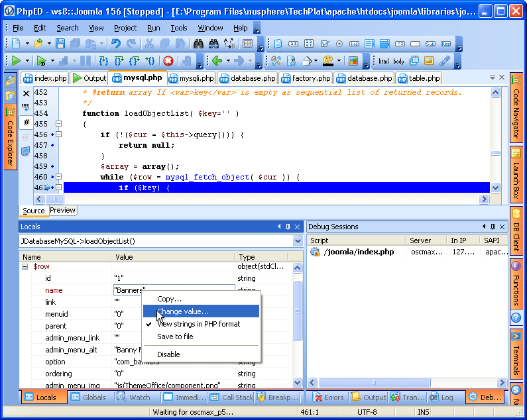Screen dimensions: 527x420
Task: Click the color palette toolbar icon
Action: click(328, 61)
